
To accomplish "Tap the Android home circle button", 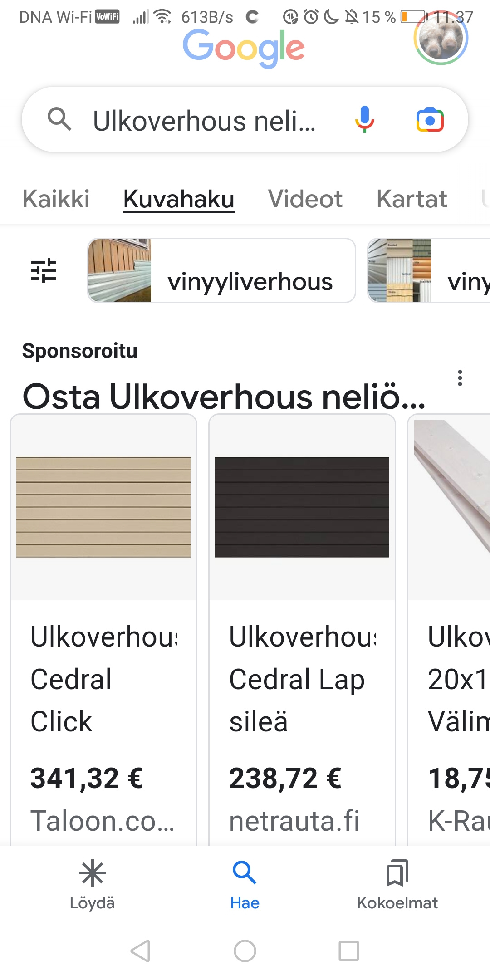I will point(245,951).
